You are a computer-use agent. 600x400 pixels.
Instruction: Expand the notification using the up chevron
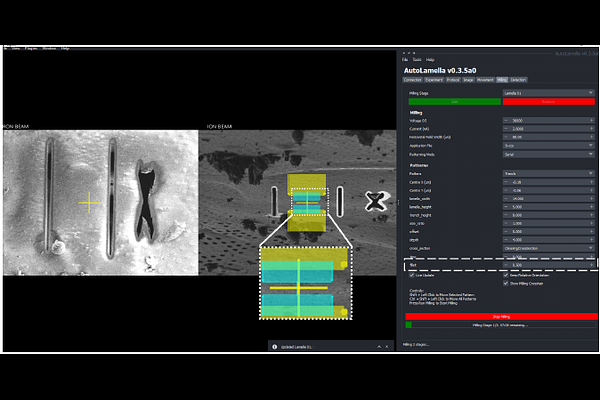point(379,347)
